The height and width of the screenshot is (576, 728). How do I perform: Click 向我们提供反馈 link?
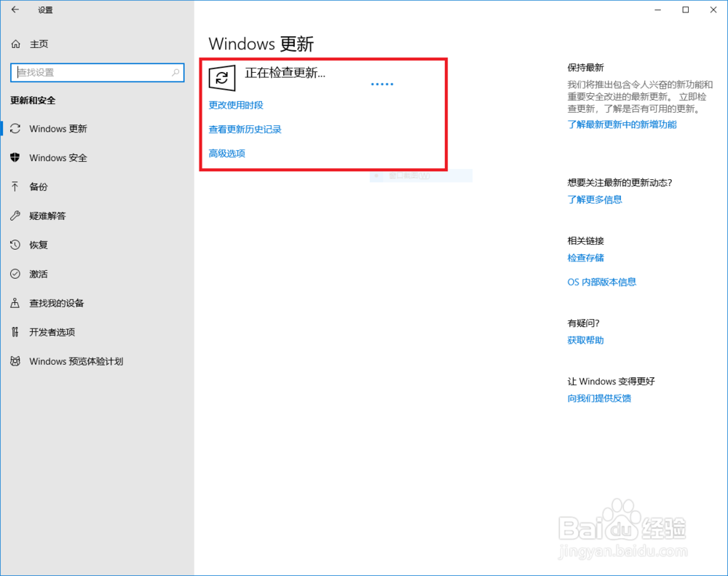(599, 398)
